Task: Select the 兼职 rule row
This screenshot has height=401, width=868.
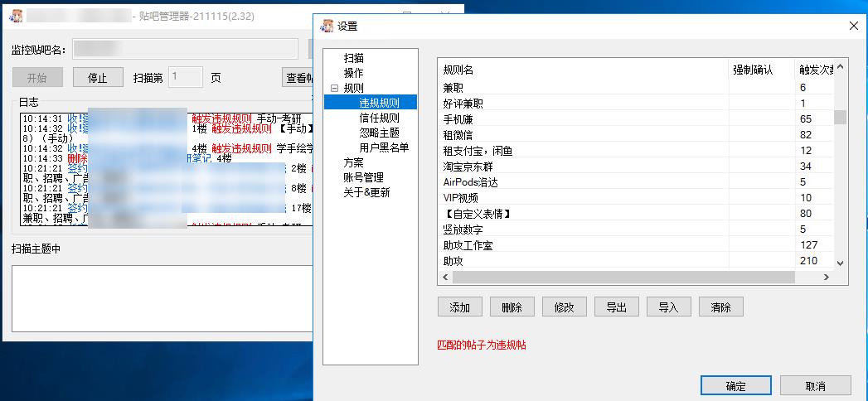Action: click(x=636, y=87)
